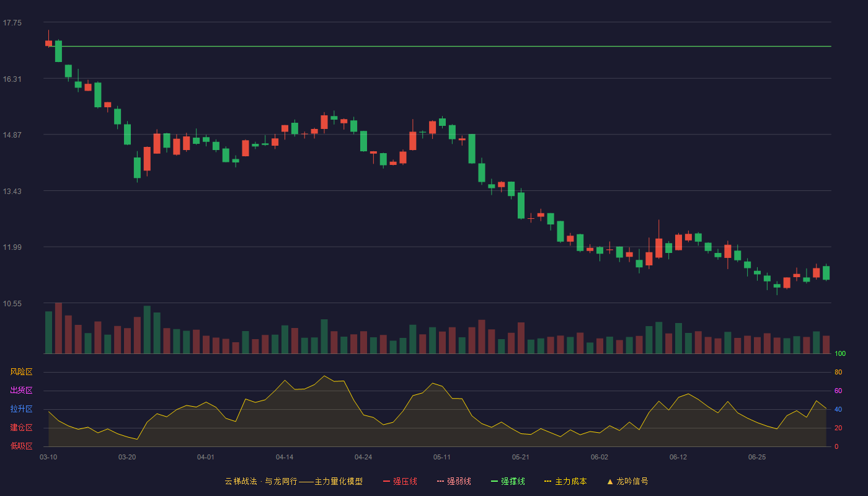This screenshot has height=496, width=868.
Task: Select the 建仓区 zone label
Action: click(21, 428)
